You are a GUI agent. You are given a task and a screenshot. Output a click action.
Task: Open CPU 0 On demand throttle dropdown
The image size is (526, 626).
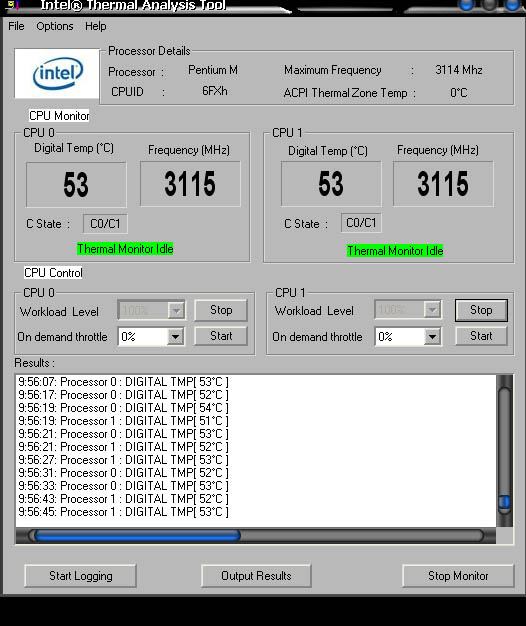click(x=175, y=337)
